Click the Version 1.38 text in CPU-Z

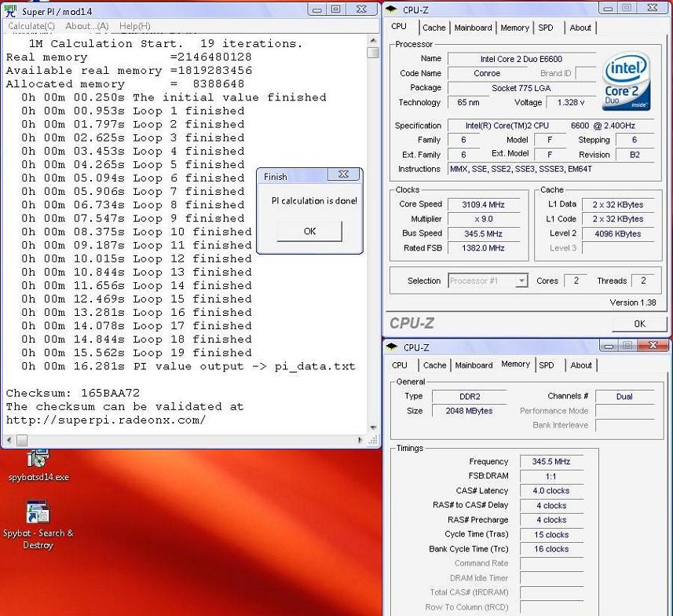click(x=633, y=302)
